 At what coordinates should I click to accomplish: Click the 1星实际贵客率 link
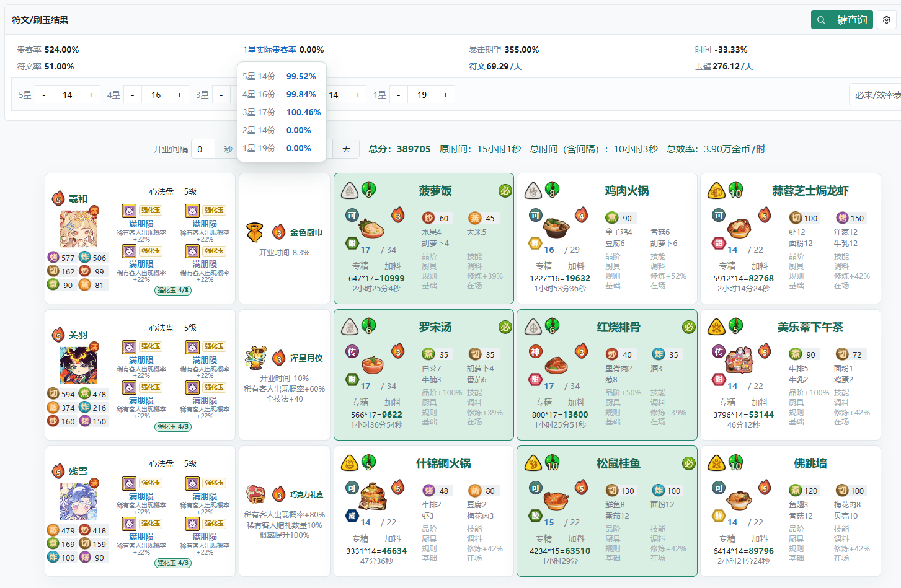[x=270, y=50]
